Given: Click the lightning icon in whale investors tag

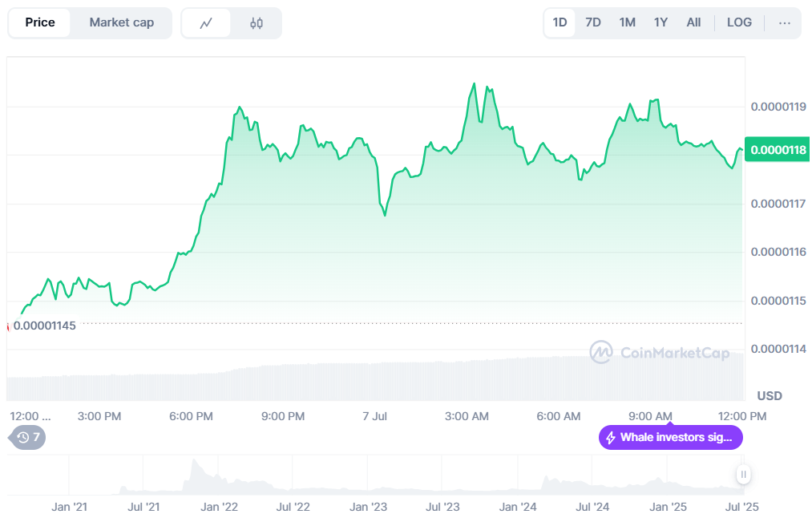Looking at the screenshot, I should click(x=611, y=438).
